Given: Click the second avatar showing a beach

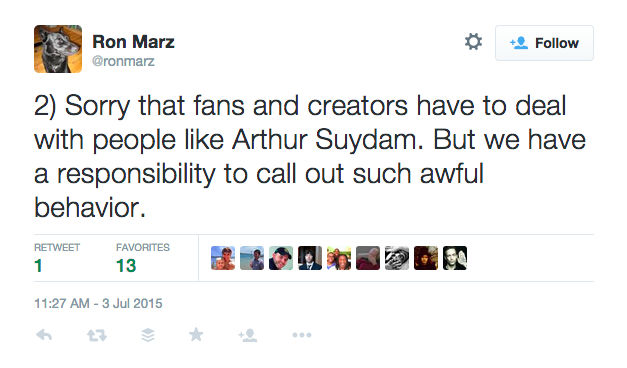Looking at the screenshot, I should (x=252, y=258).
